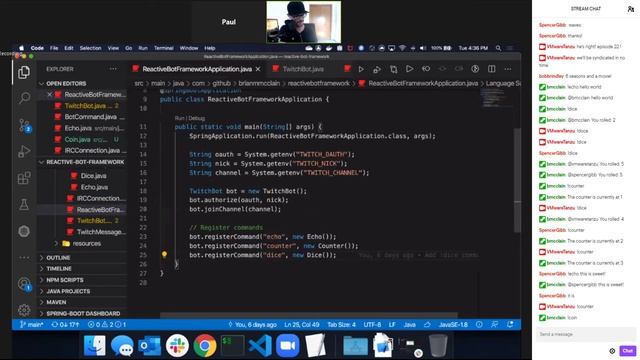
Task: Click errors and warnings count in status bar
Action: [107, 325]
